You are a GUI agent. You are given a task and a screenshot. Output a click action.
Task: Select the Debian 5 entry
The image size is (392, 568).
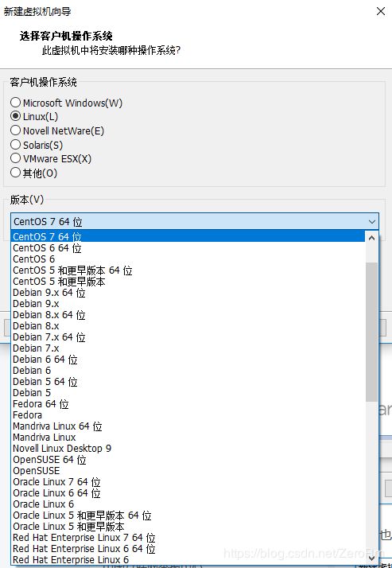point(188,393)
